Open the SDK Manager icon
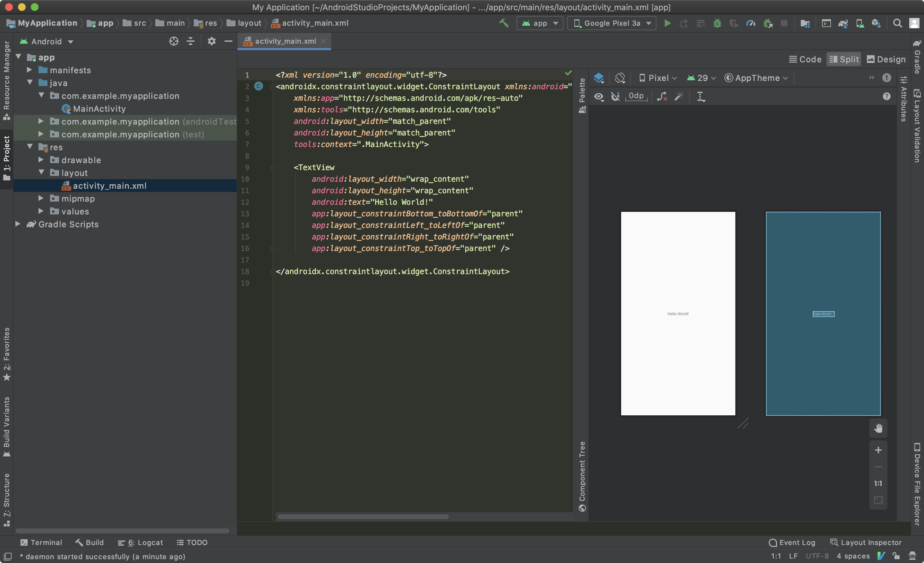 (x=877, y=23)
